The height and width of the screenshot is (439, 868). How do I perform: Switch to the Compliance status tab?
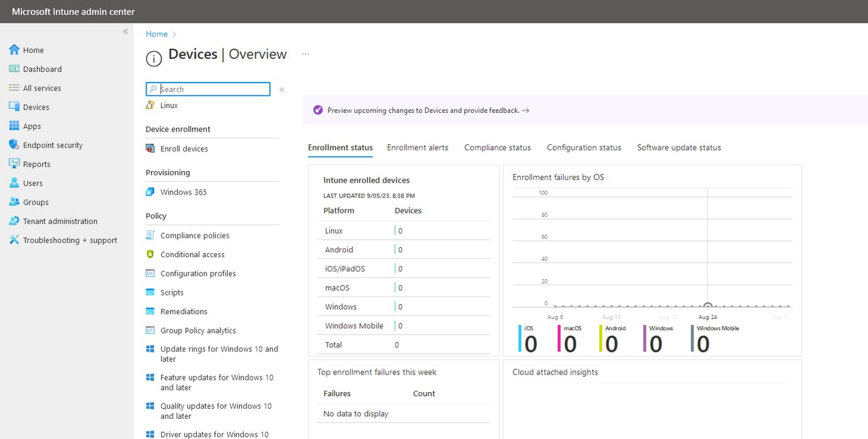tap(497, 148)
